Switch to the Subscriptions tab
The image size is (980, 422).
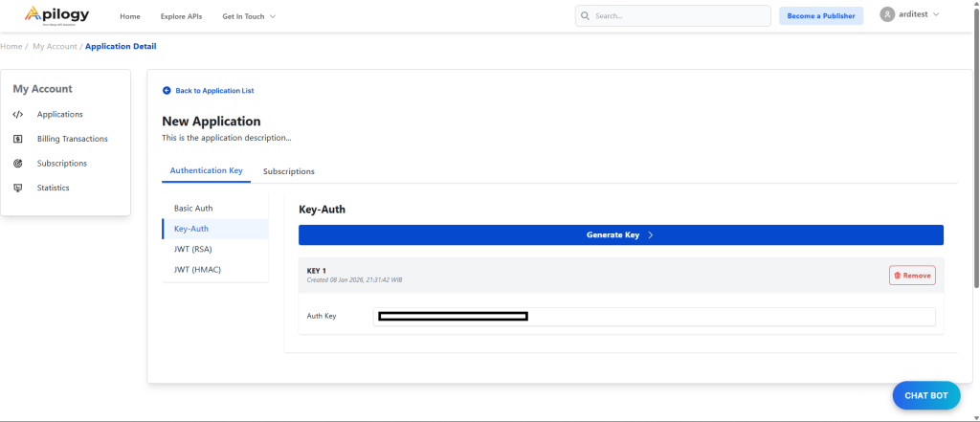(288, 171)
